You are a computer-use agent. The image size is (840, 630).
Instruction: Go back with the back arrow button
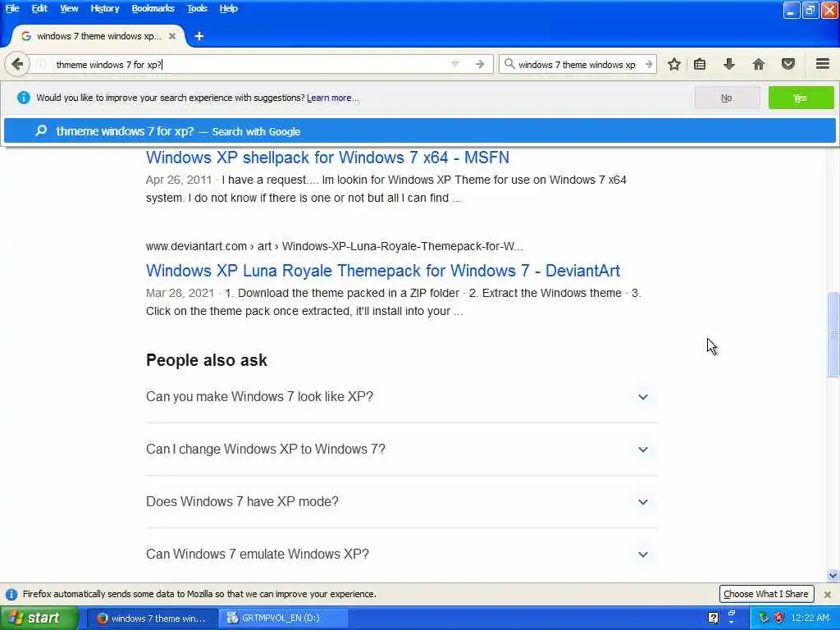(17, 64)
